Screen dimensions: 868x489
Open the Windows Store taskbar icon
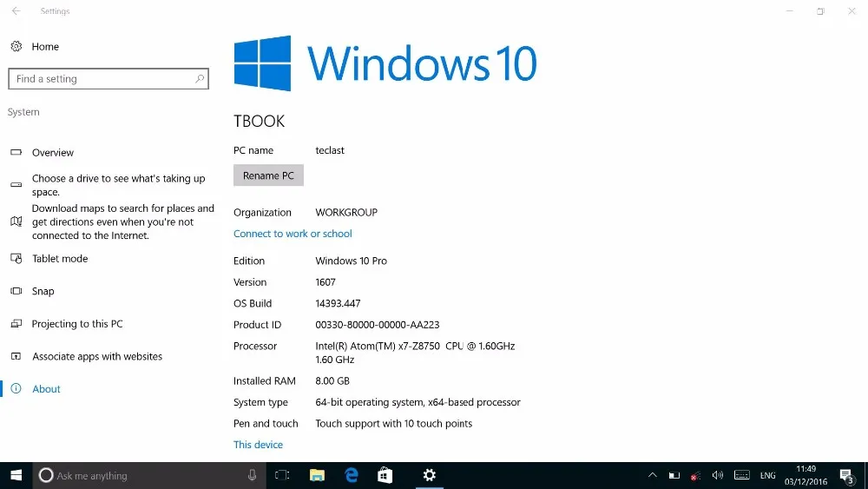pyautogui.click(x=385, y=475)
